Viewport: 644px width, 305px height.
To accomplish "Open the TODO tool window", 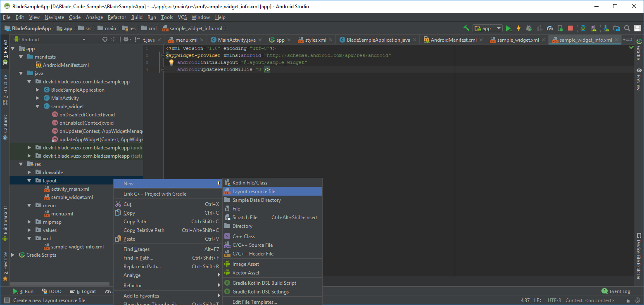I will [x=51, y=291].
